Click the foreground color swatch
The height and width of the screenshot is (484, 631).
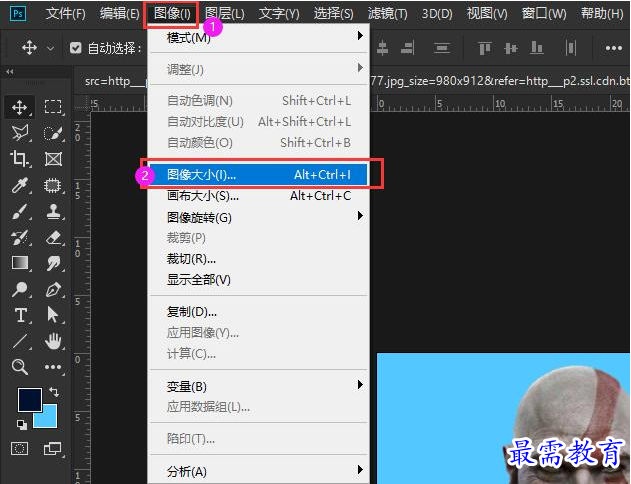point(28,398)
